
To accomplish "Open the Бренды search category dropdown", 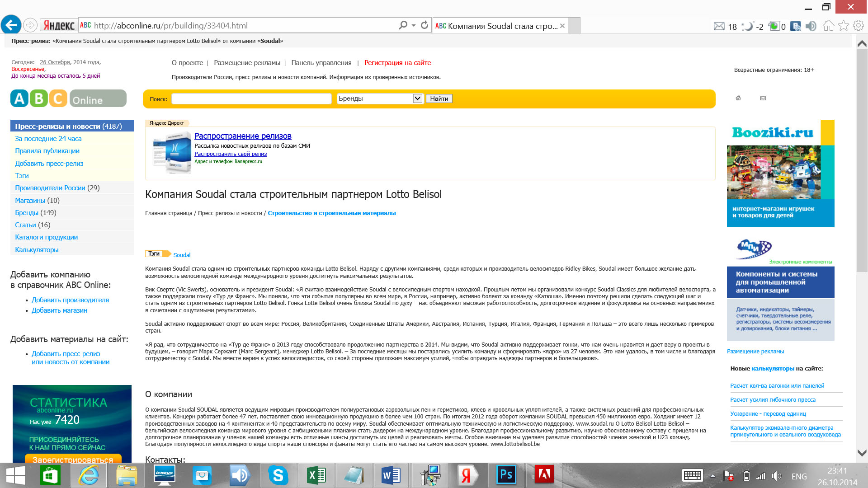I will (x=380, y=99).
